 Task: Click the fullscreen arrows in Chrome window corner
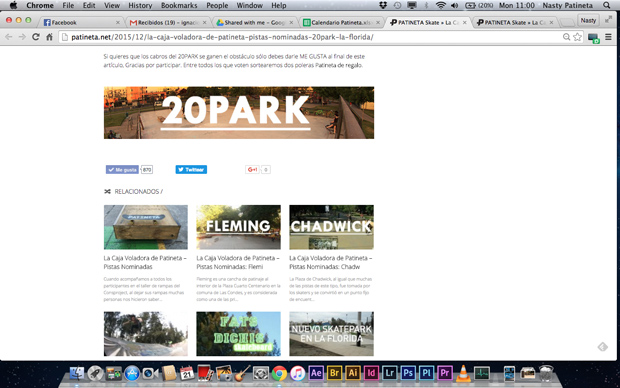point(608,20)
